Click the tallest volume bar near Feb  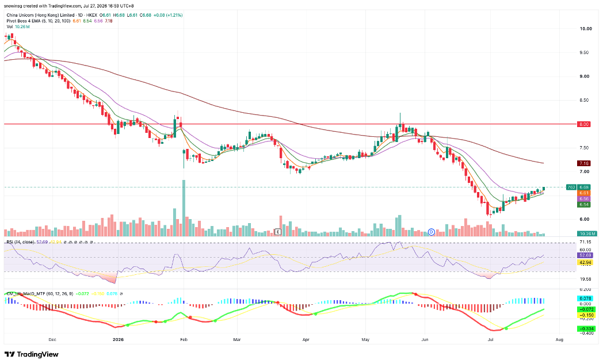[x=184, y=208]
